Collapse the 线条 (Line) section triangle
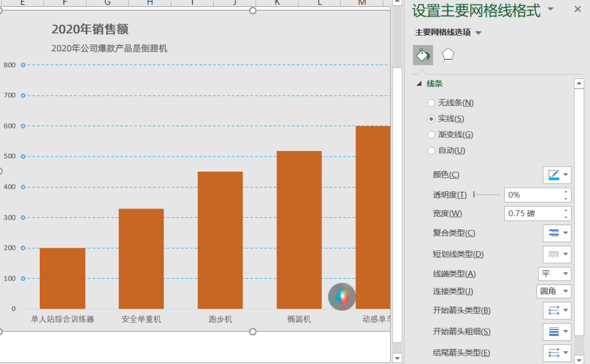 [x=419, y=84]
